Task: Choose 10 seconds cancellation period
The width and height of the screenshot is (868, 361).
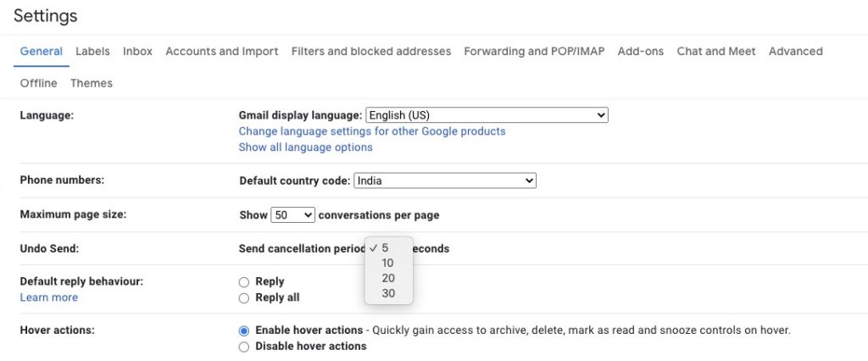Action: tap(388, 263)
